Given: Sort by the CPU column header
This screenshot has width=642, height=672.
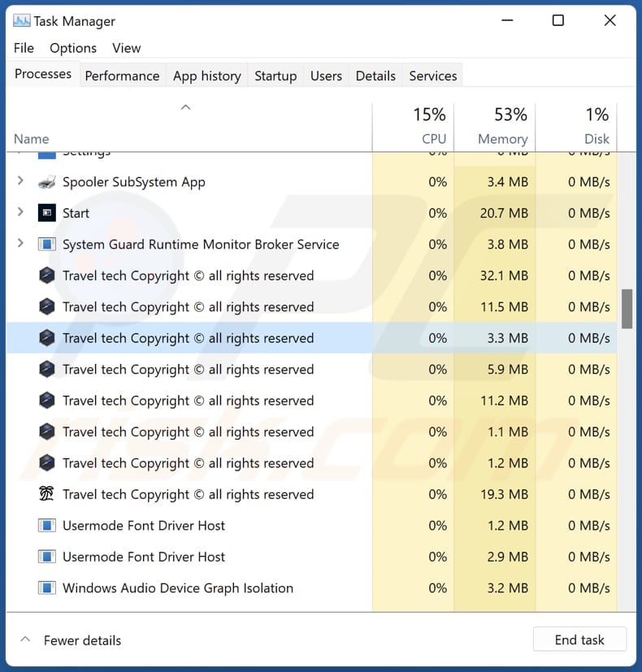Looking at the screenshot, I should point(413,127).
